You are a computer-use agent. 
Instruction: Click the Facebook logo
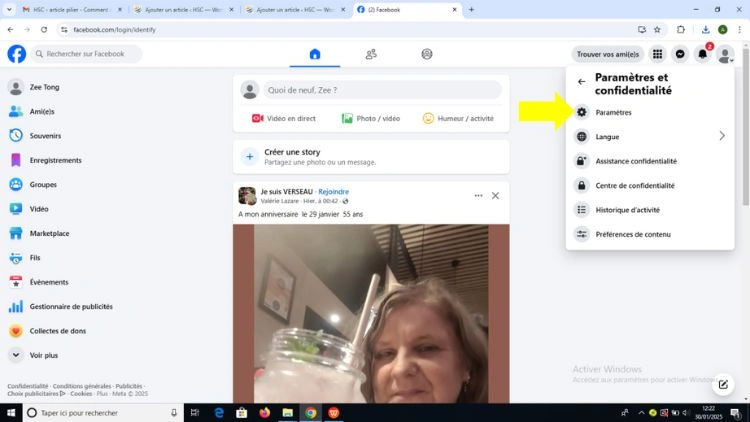pyautogui.click(x=17, y=54)
